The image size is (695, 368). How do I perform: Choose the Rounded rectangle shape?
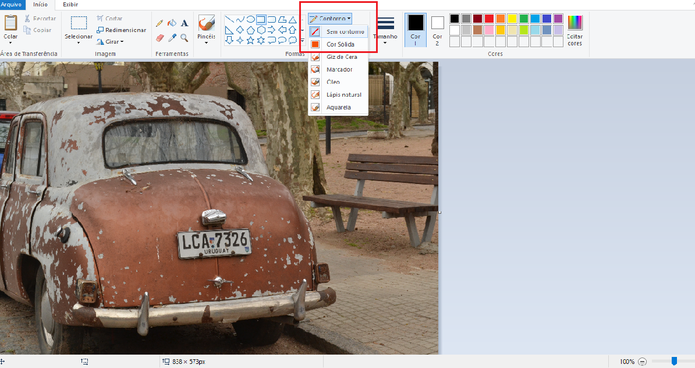click(272, 20)
